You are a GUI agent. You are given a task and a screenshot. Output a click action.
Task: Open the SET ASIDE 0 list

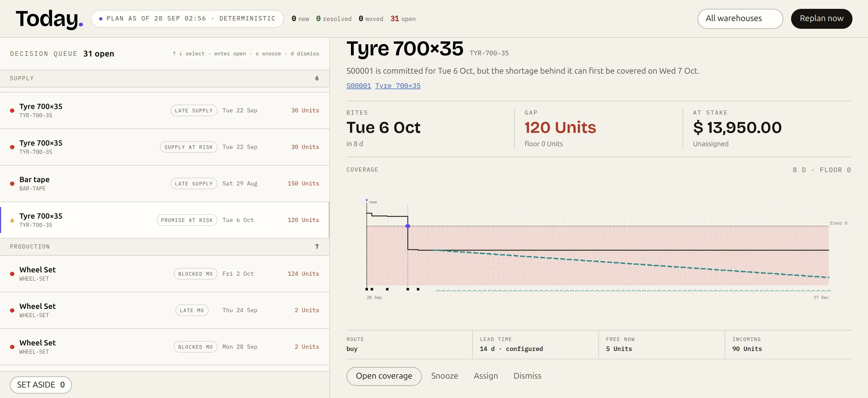(41, 384)
